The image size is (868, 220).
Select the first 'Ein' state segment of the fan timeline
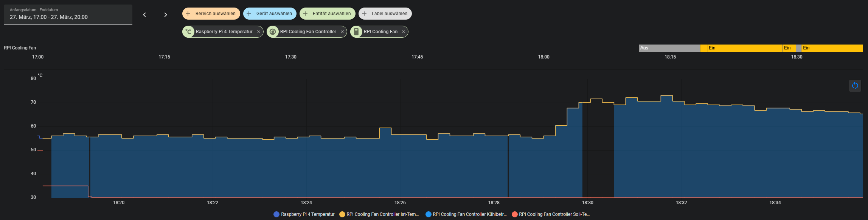[744, 48]
